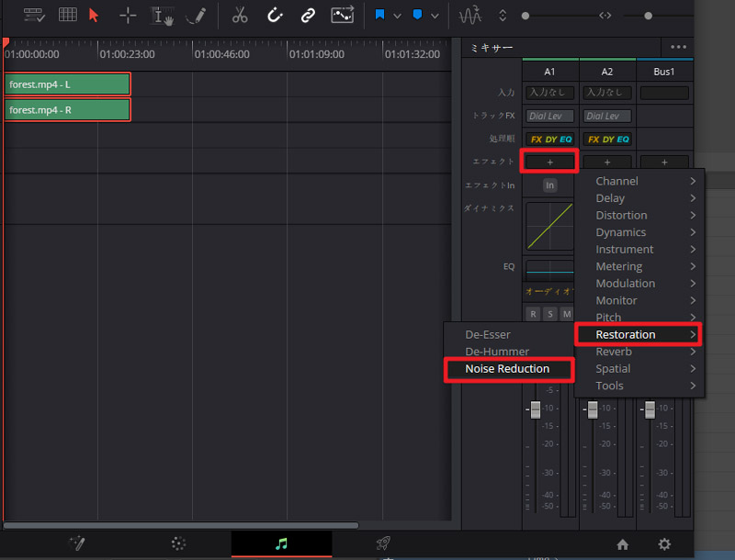Image resolution: width=735 pixels, height=560 pixels.
Task: Open the Fusion wand page
Action: pyautogui.click(x=77, y=543)
